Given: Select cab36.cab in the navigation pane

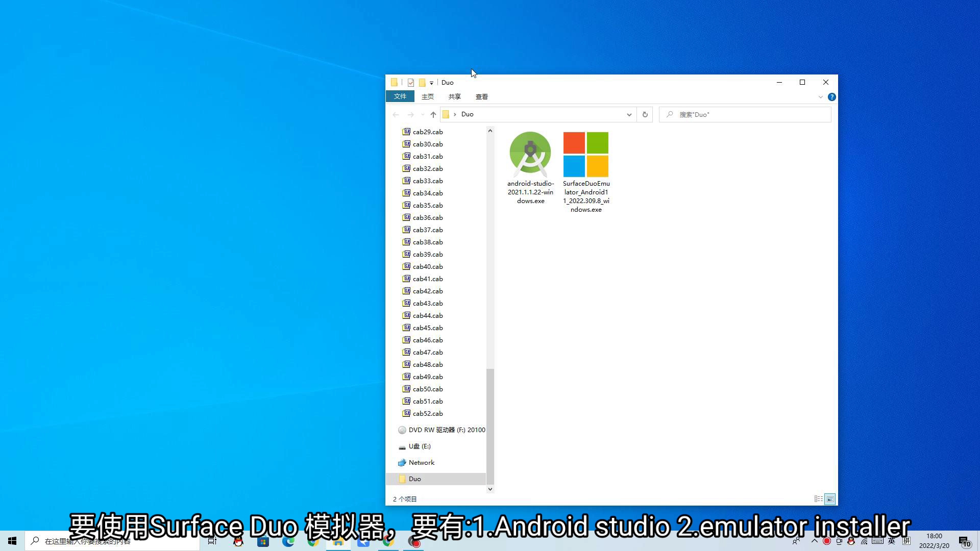Looking at the screenshot, I should click(428, 217).
